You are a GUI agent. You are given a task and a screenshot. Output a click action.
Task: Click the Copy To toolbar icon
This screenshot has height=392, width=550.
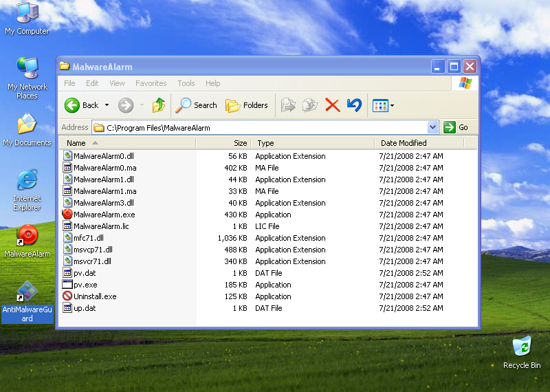(x=310, y=105)
